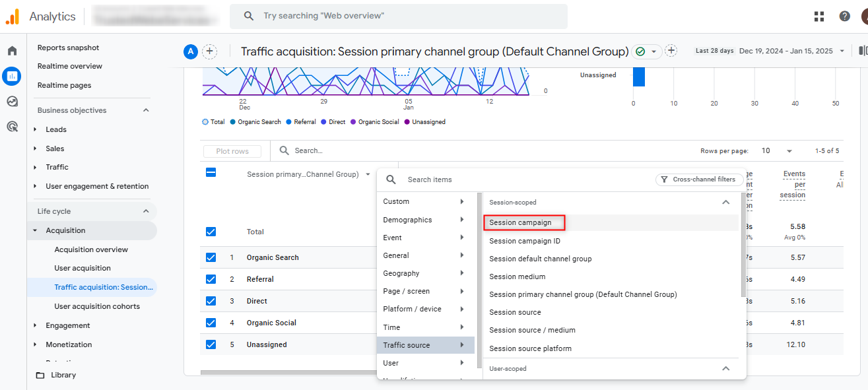868x390 pixels.
Task: Collapse the User-scoped group
Action: pyautogui.click(x=725, y=369)
